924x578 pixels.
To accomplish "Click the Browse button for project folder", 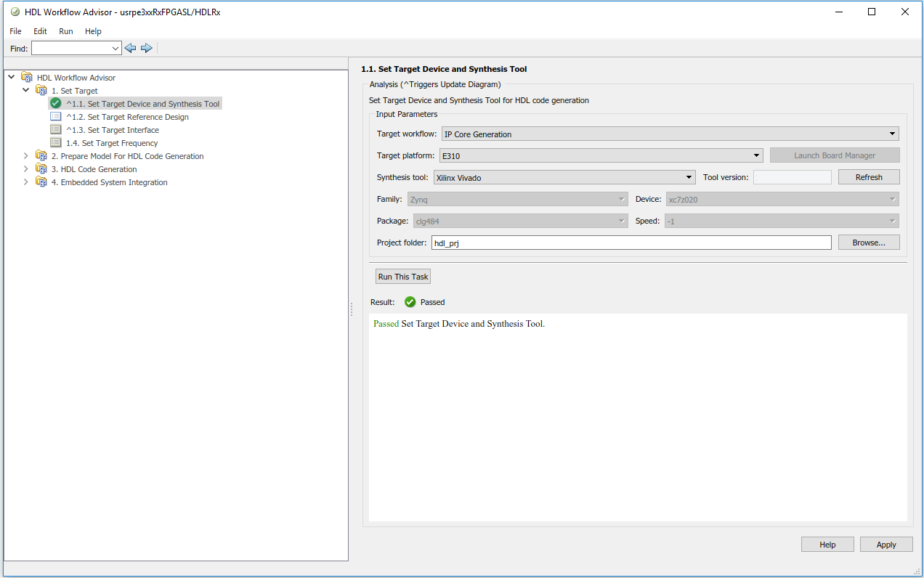I will (869, 243).
